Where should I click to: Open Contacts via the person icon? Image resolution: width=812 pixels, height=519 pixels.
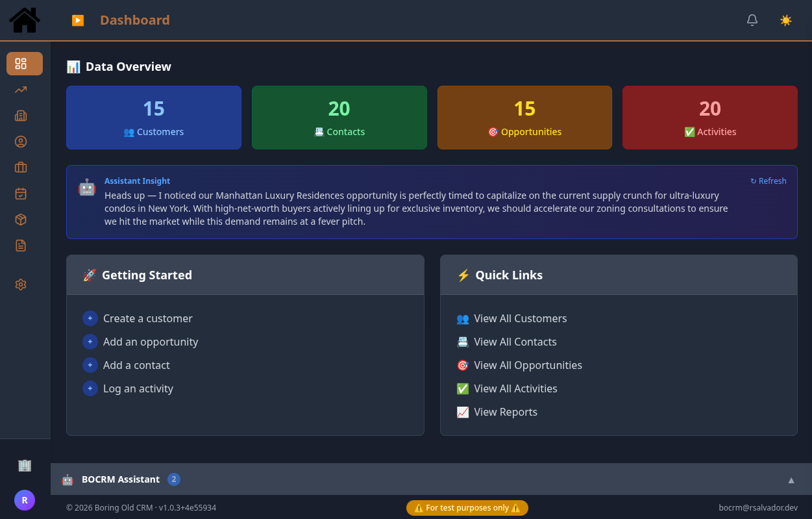(20, 142)
